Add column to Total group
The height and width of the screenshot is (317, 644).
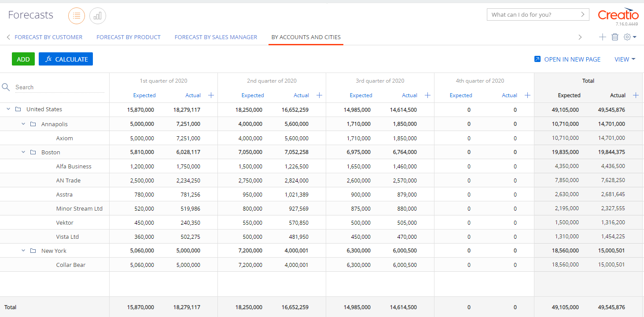click(x=636, y=95)
